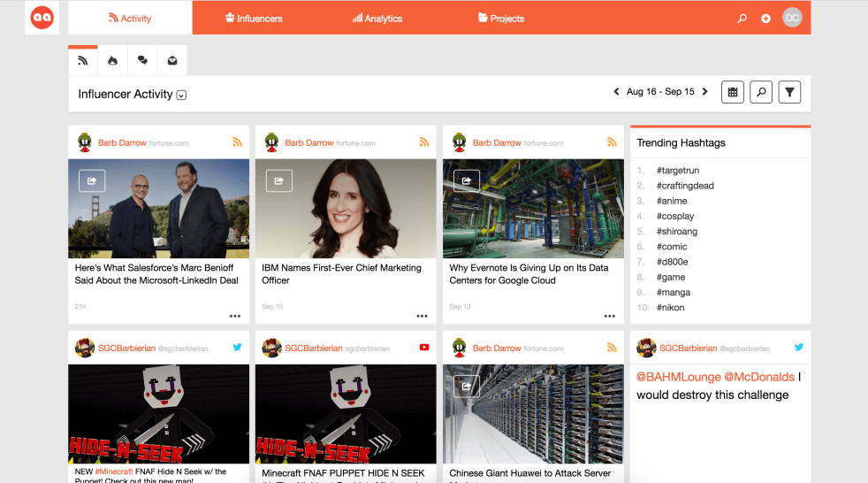Screen dimensions: 868x483
Task: Select the #game hashtag
Action: (x=671, y=277)
